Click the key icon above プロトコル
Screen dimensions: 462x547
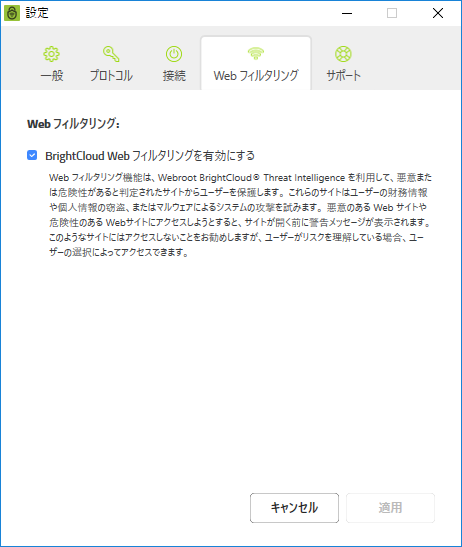pos(111,54)
